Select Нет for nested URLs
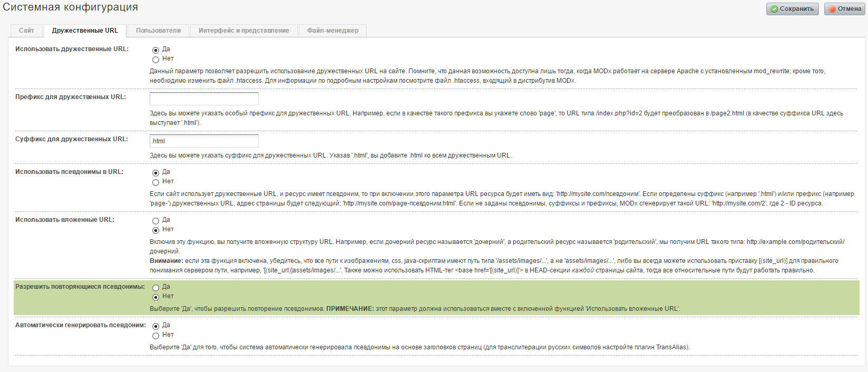868x372 pixels. 155,230
